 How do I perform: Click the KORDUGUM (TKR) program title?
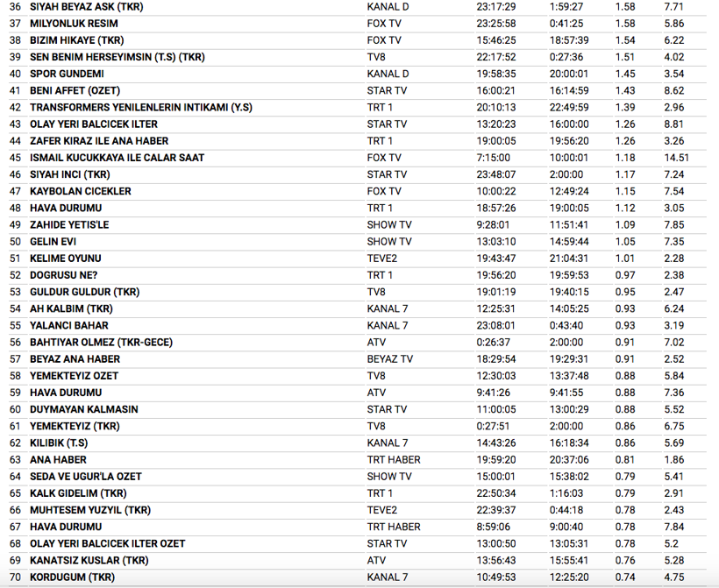pyautogui.click(x=72, y=577)
